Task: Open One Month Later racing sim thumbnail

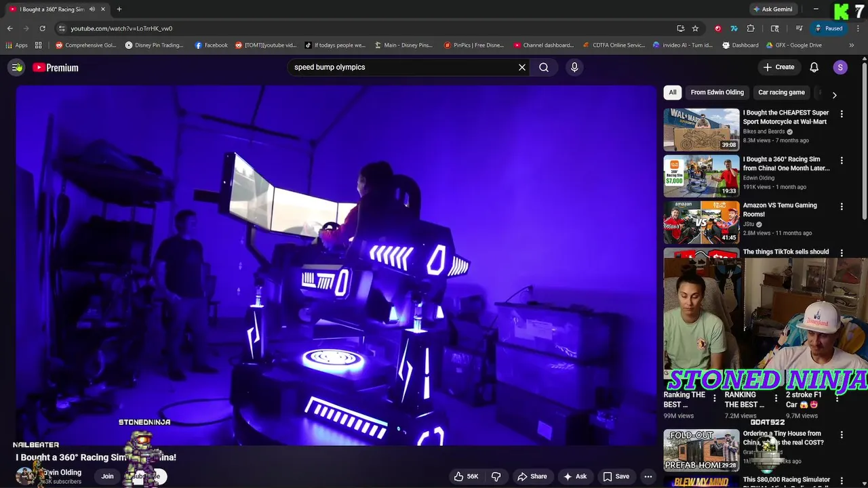Action: (701, 176)
